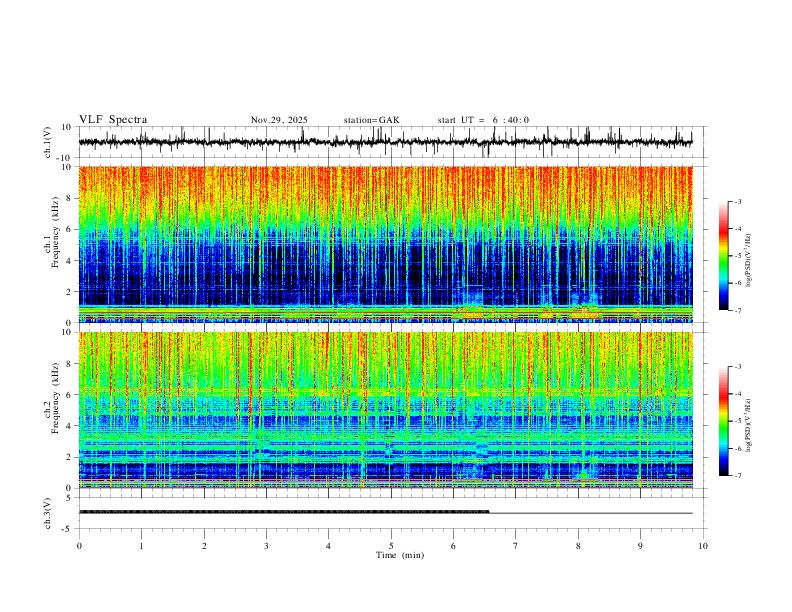
Task: Click time axis tick label 6
Action: [454, 546]
